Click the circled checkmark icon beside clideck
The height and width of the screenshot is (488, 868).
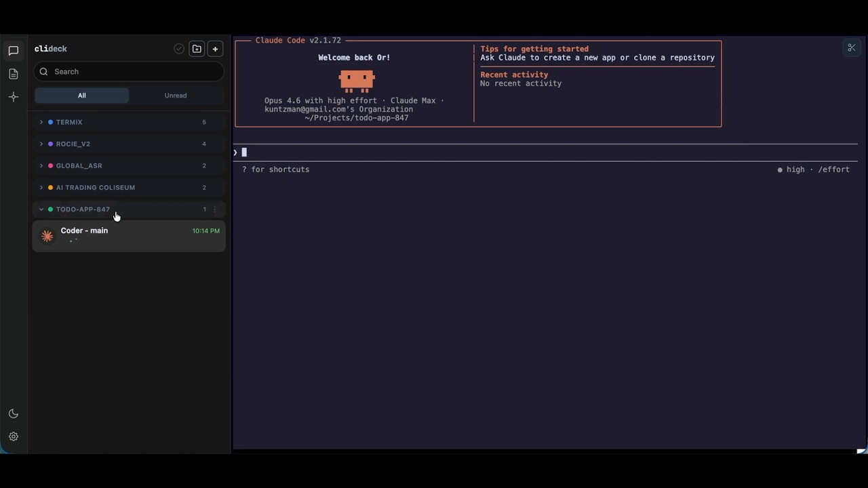point(178,49)
